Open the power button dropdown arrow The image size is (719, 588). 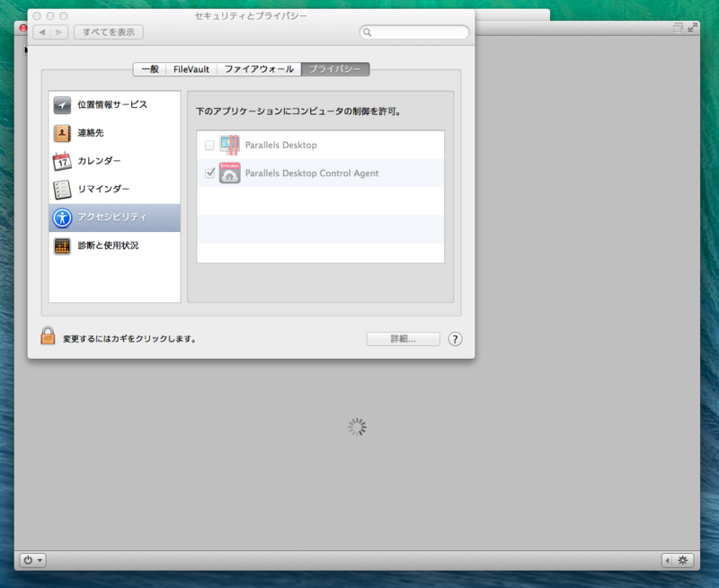point(40,559)
